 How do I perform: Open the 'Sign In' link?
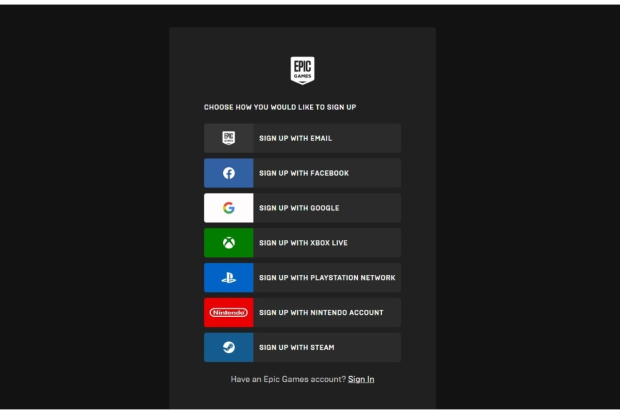(361, 380)
